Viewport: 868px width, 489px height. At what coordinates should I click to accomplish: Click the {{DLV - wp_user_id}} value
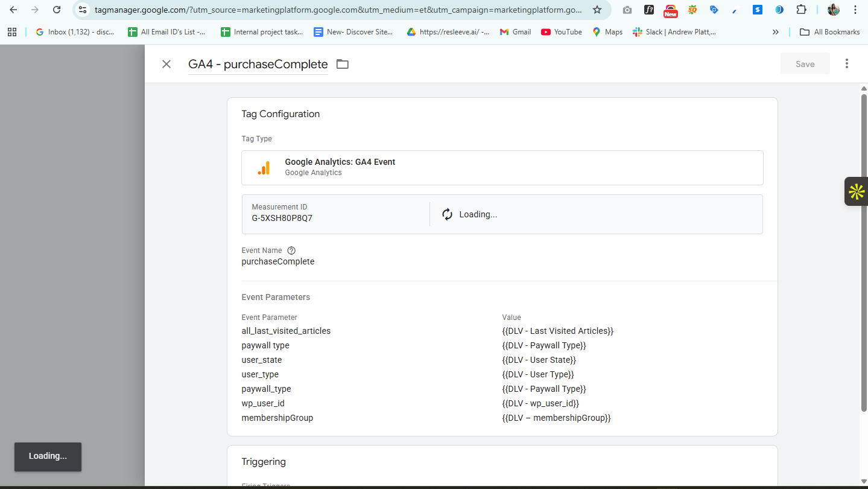pos(540,403)
